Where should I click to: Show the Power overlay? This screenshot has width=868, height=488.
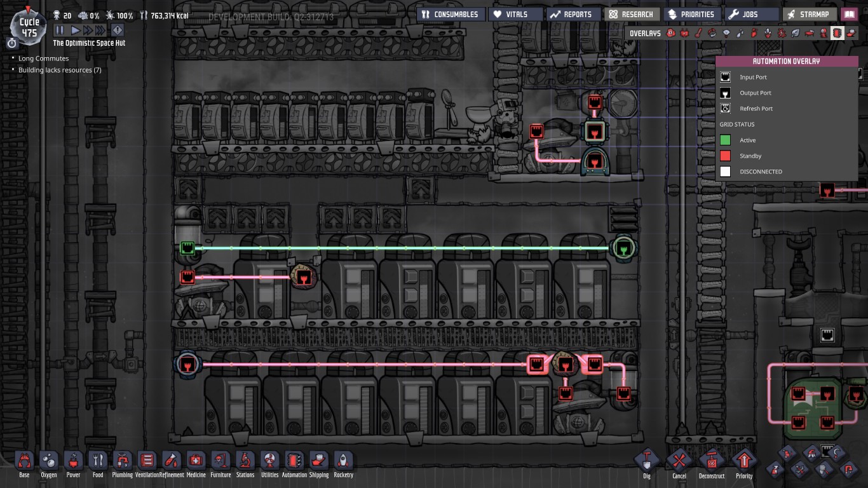[x=684, y=33]
